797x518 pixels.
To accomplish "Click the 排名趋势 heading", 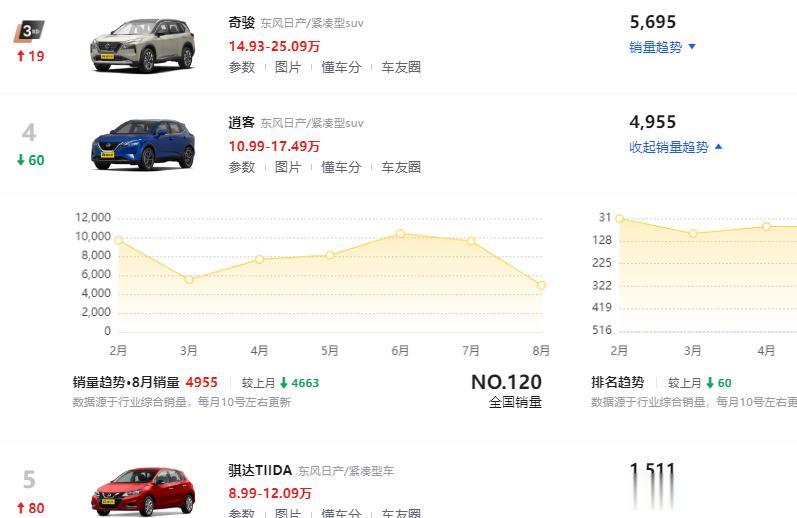I will 618,382.
